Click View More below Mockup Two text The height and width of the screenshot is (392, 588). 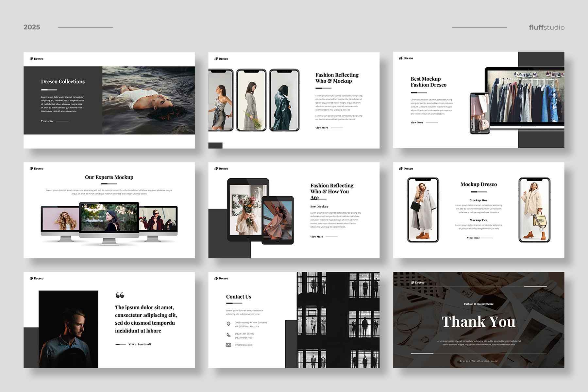click(x=473, y=238)
